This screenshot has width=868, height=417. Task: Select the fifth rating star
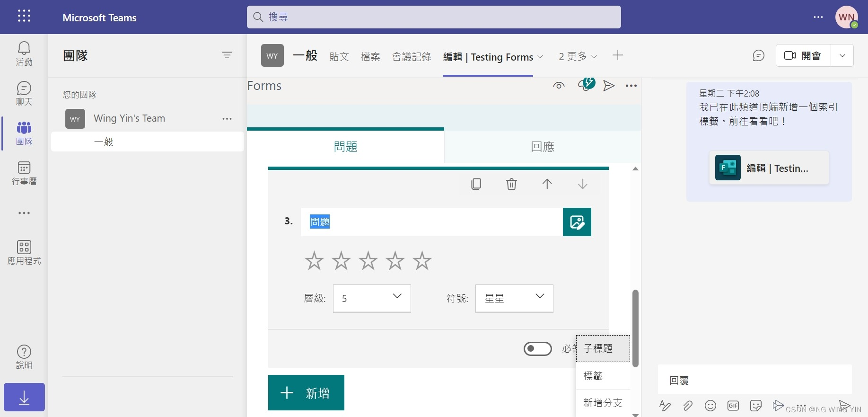point(422,260)
